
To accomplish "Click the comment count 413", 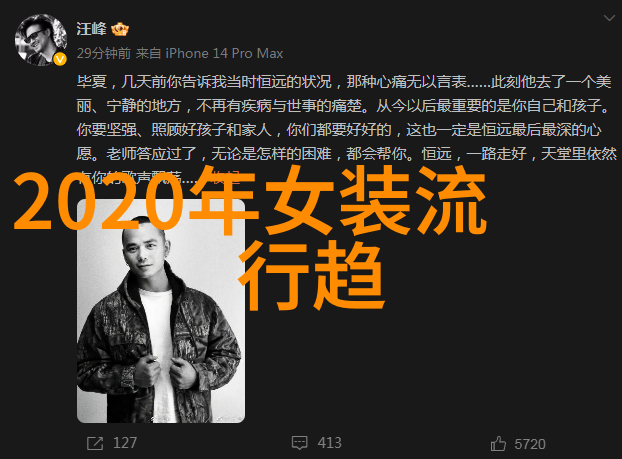I will tap(329, 443).
